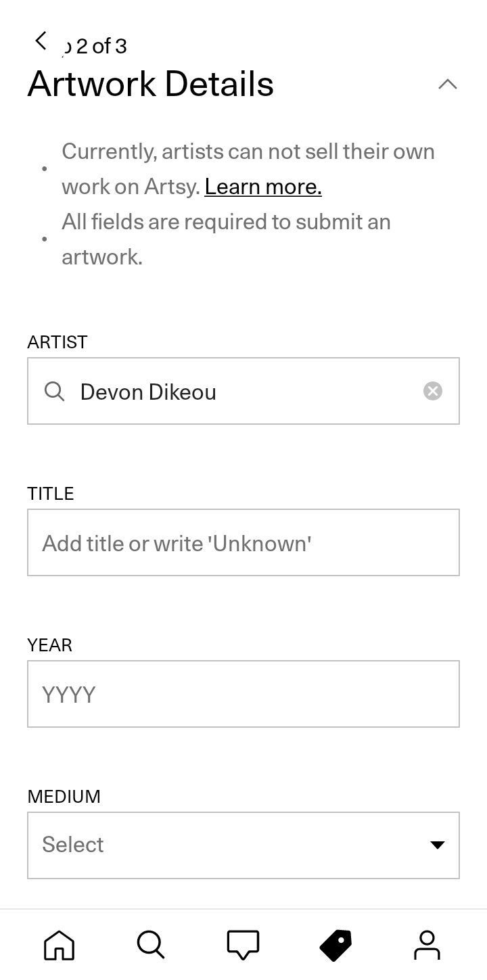Clear the Devon Dikeou artist entry
Viewport: 487px width, 980px height.
click(x=433, y=391)
